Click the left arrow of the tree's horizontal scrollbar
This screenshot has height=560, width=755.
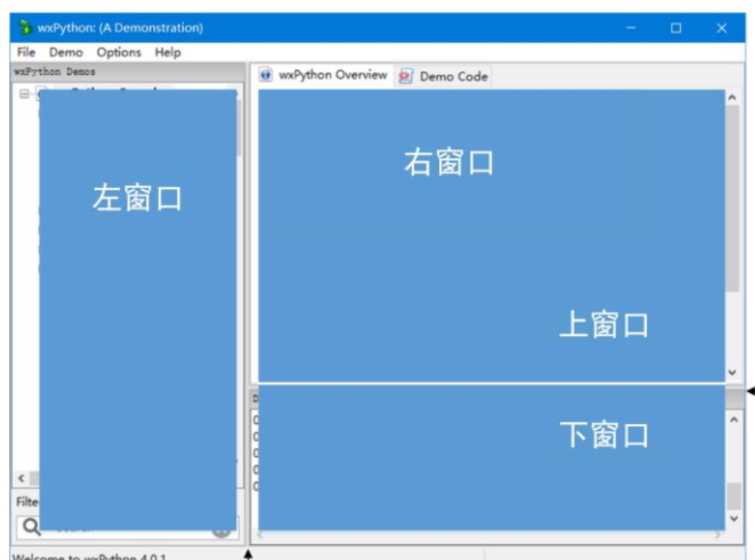tap(21, 478)
